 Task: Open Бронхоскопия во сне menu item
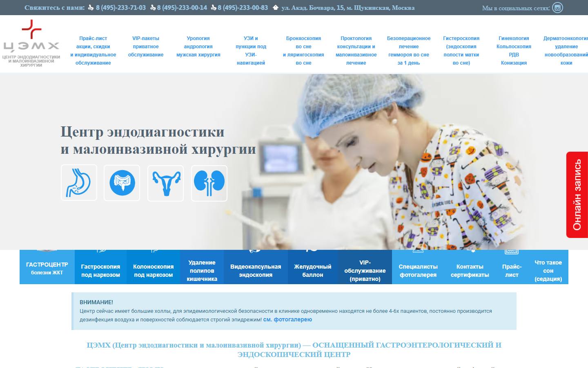[303, 51]
